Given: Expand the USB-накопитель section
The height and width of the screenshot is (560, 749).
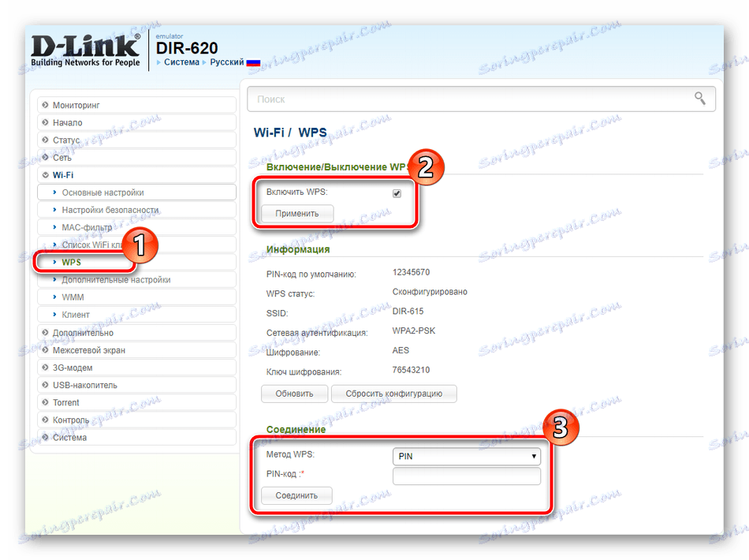Looking at the screenshot, I should [136, 385].
